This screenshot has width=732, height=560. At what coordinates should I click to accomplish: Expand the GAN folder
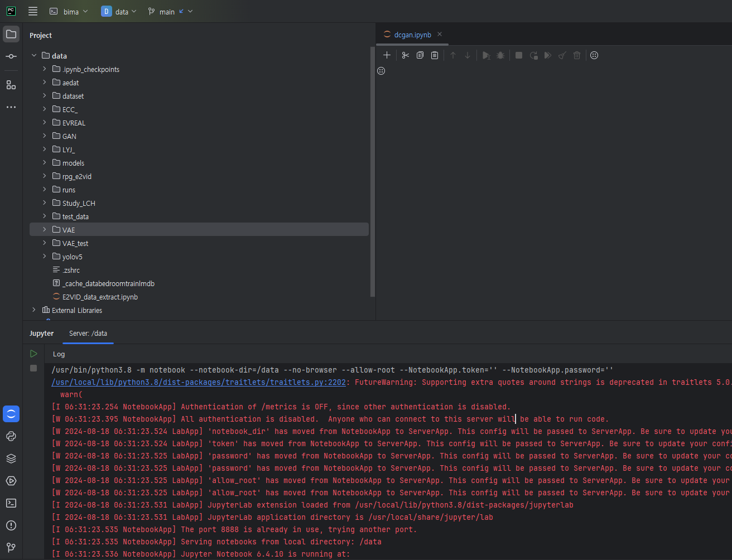[45, 136]
